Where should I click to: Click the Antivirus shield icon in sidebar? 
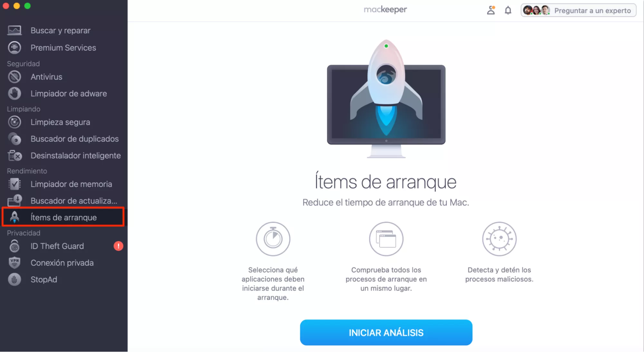(x=14, y=77)
